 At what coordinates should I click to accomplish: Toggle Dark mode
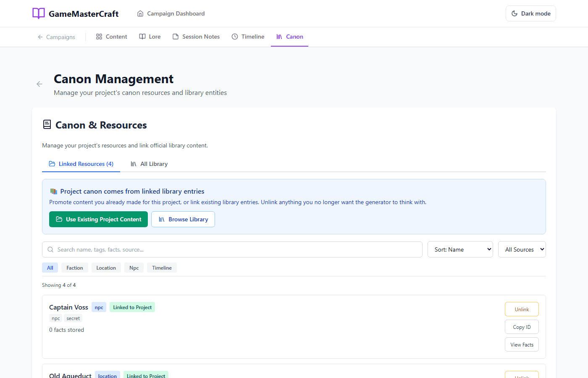point(531,13)
